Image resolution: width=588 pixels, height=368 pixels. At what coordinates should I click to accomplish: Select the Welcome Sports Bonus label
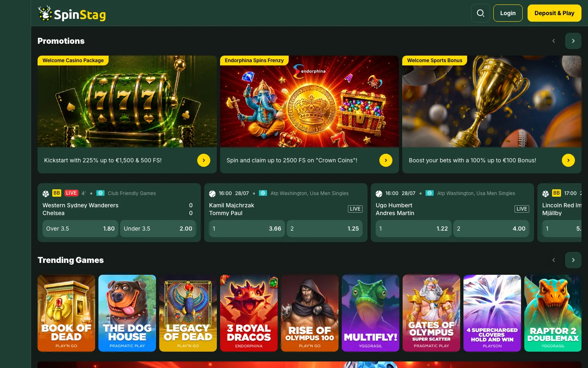point(435,61)
